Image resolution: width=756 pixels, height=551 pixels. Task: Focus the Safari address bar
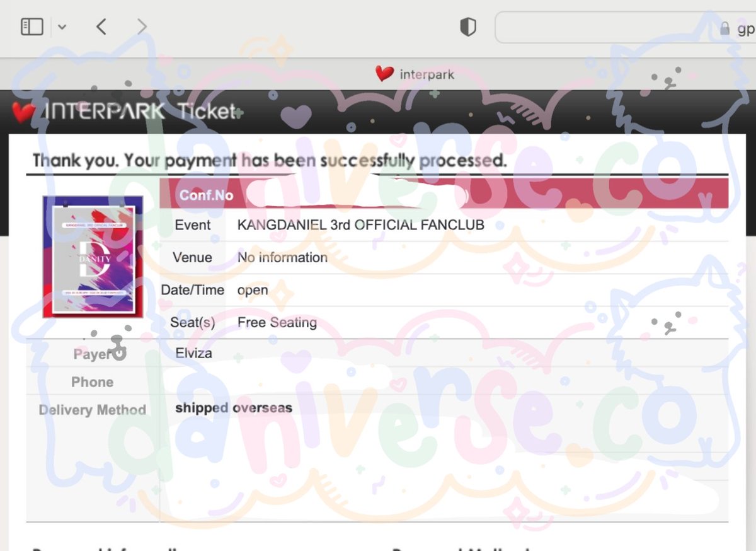pos(626,27)
